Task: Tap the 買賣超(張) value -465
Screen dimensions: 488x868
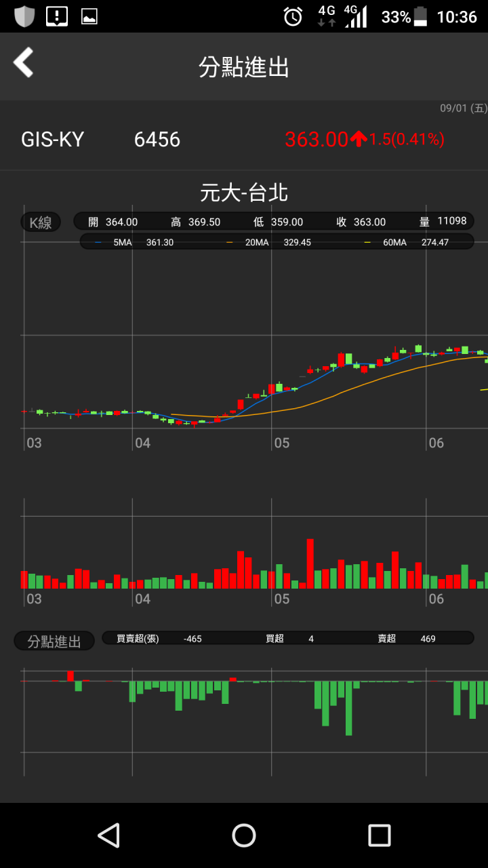Action: pyautogui.click(x=192, y=639)
